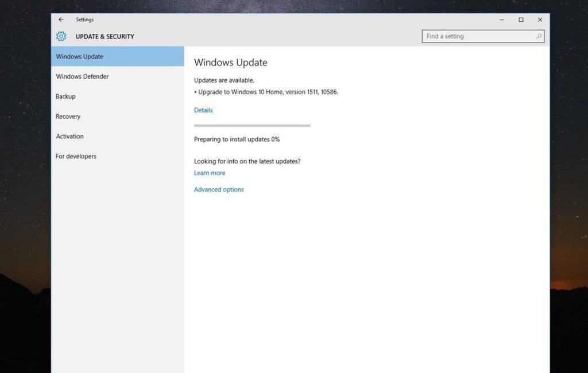Image resolution: width=588 pixels, height=373 pixels.
Task: Click the magnifier icon in search box
Action: 538,36
